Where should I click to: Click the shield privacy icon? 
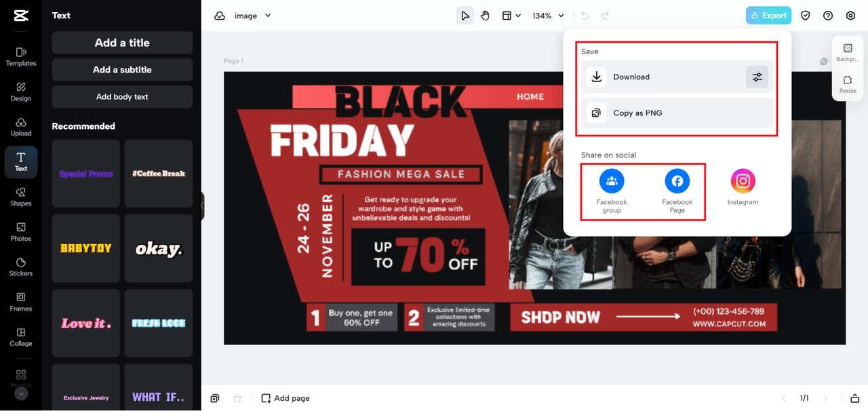click(x=806, y=16)
